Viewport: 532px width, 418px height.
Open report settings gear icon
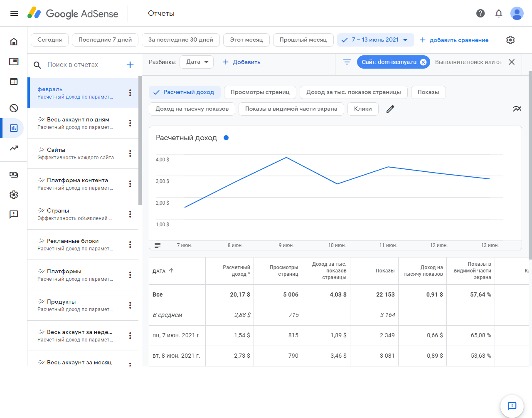click(510, 40)
